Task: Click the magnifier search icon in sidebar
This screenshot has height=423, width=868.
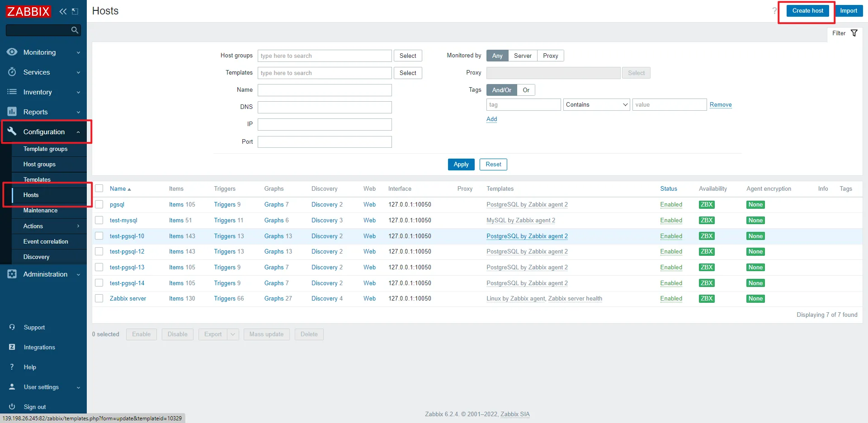Action: pyautogui.click(x=75, y=30)
